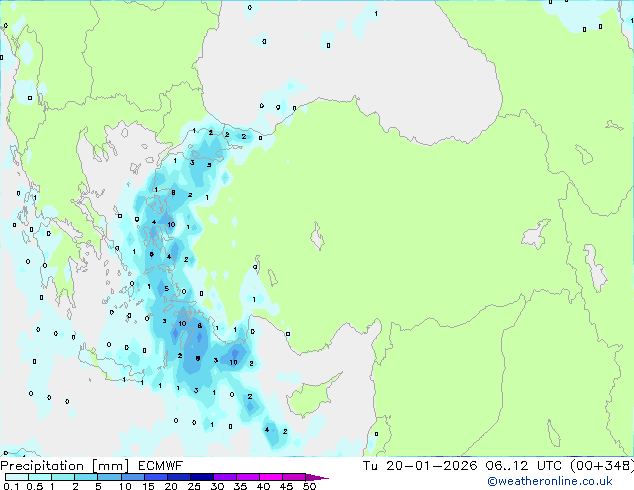
Task: Click the date "20-01-2026" in the header
Action: click(431, 466)
